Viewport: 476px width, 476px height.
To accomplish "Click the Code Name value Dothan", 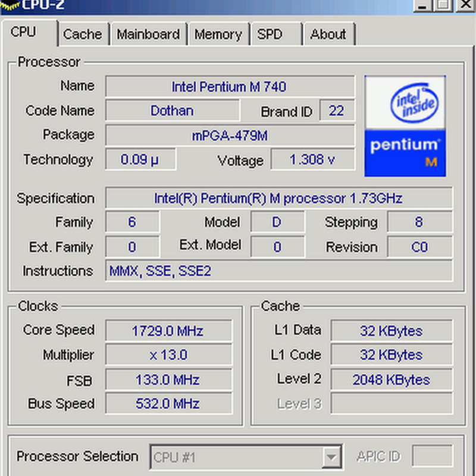I will coord(173,111).
